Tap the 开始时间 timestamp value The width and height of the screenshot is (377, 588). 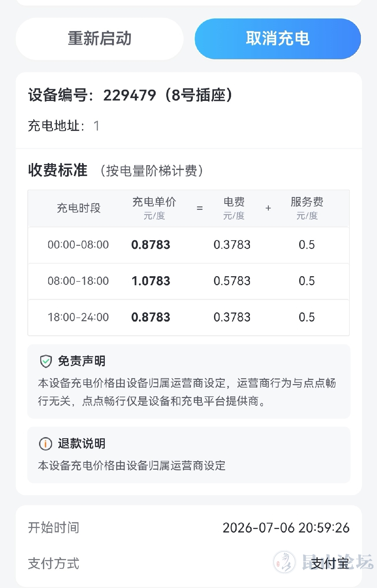pyautogui.click(x=286, y=528)
